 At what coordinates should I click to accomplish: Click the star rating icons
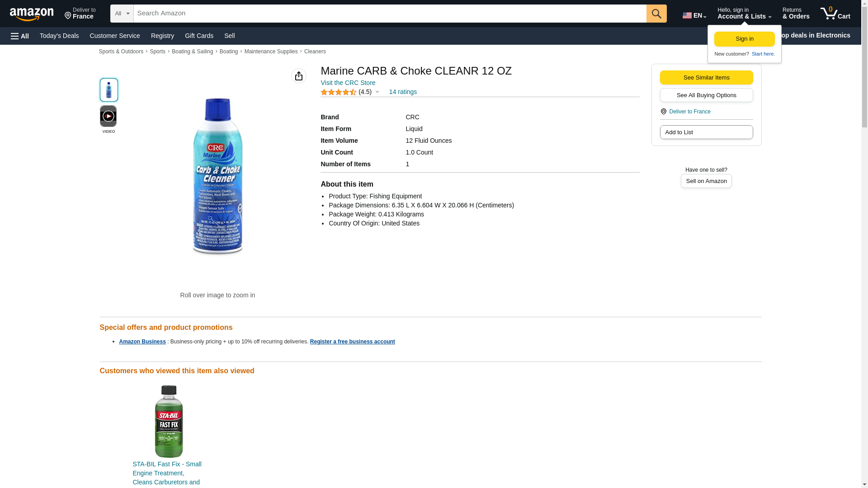(x=338, y=92)
